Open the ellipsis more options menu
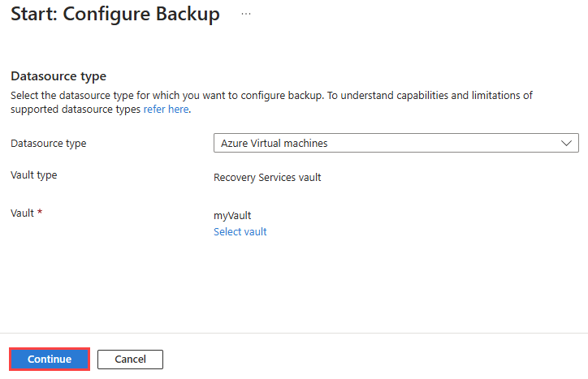Screen dimensions: 588x379 pyautogui.click(x=246, y=15)
